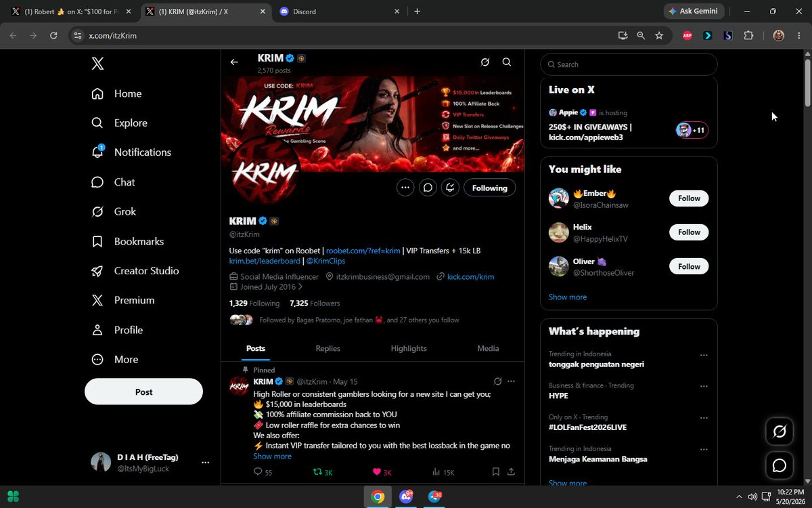This screenshot has width=812, height=508.
Task: Click the X logo in sidebar
Action: [97, 64]
